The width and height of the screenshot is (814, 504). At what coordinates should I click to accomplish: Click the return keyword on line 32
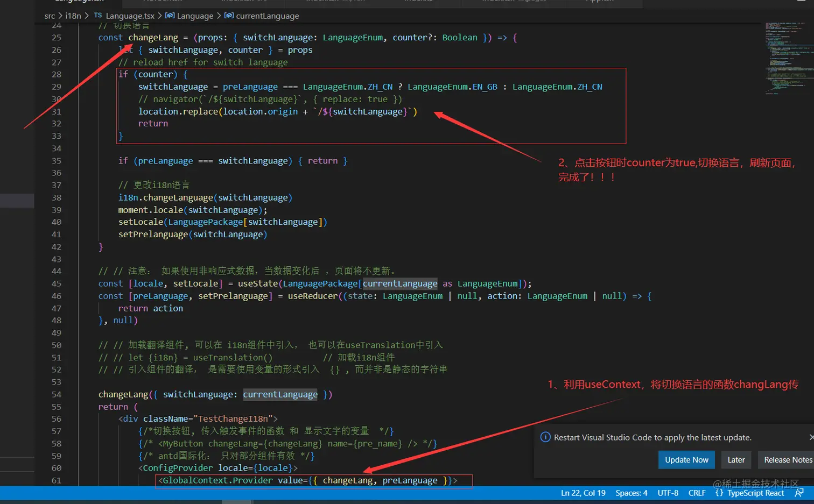click(153, 124)
